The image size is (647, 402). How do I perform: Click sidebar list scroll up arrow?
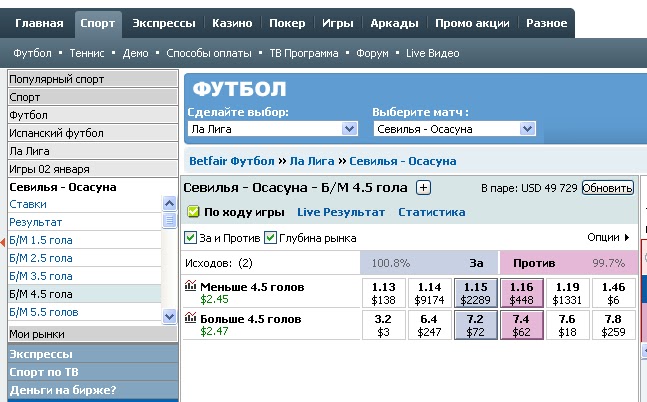pos(169,203)
